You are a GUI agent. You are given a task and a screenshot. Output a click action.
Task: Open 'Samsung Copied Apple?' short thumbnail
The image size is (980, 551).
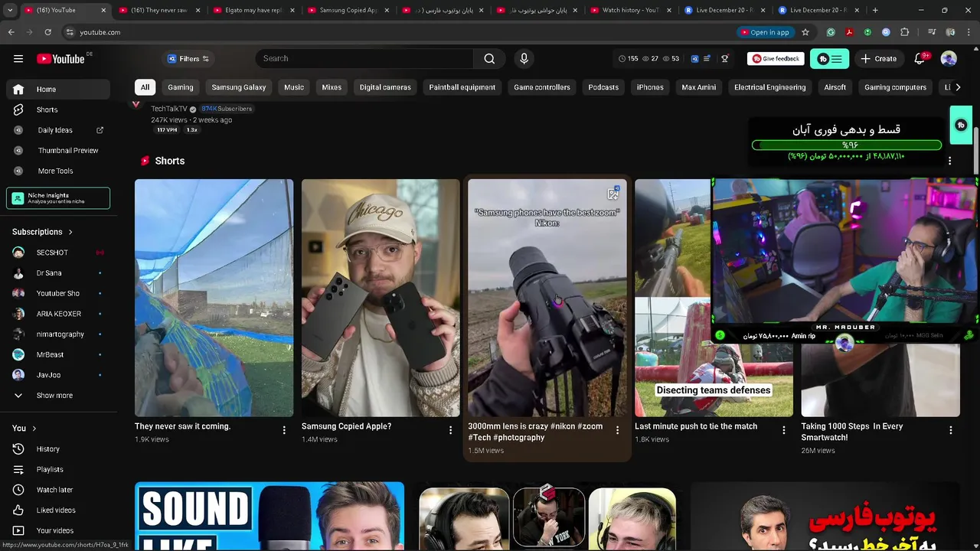tap(381, 298)
